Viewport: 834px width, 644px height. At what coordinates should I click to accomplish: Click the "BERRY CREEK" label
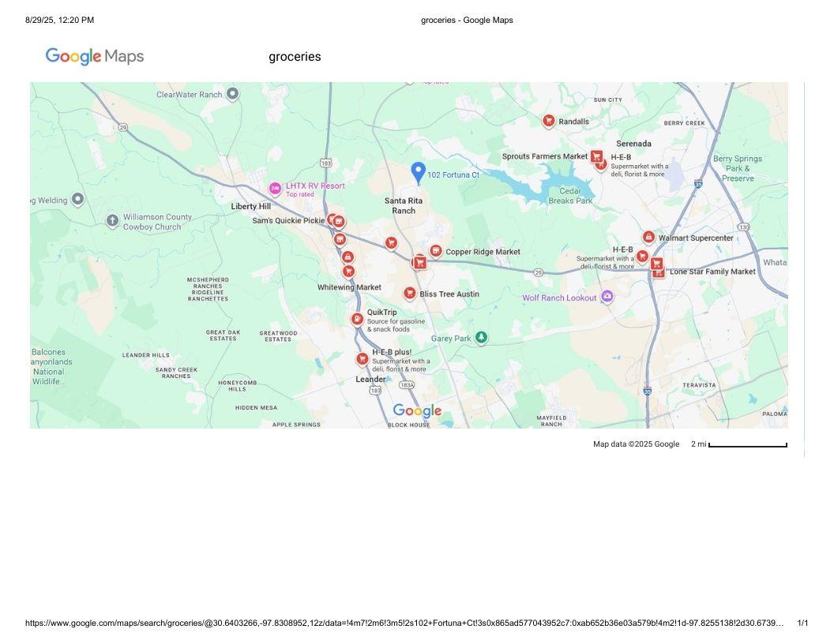click(x=685, y=123)
